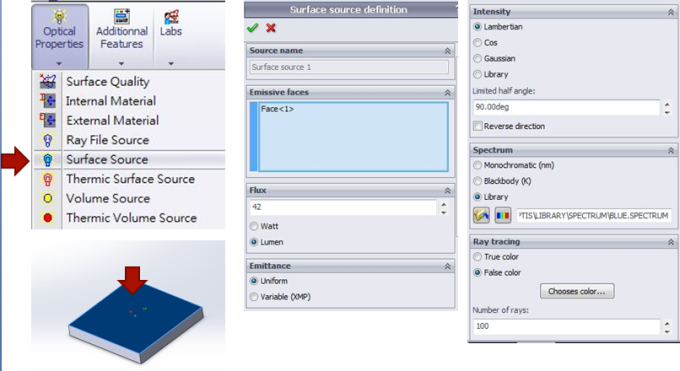Click the Flux value field showing 42
This screenshot has height=371, width=680.
[x=343, y=207]
